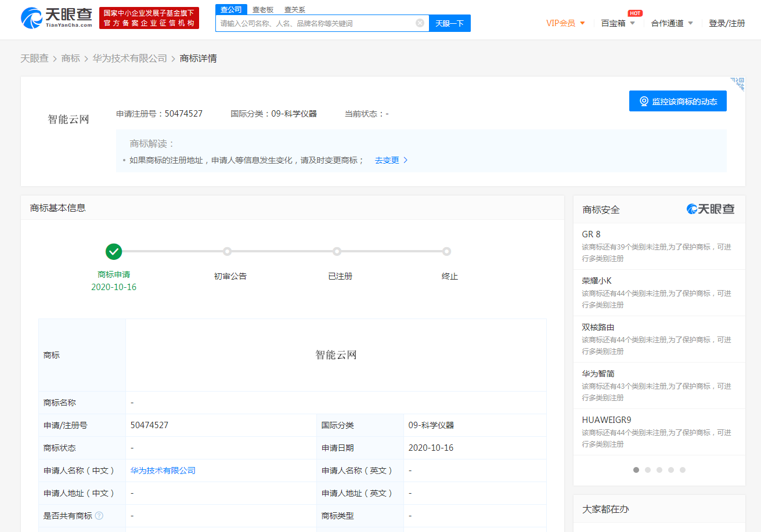Switch to the 查关系 search tab

(295, 9)
